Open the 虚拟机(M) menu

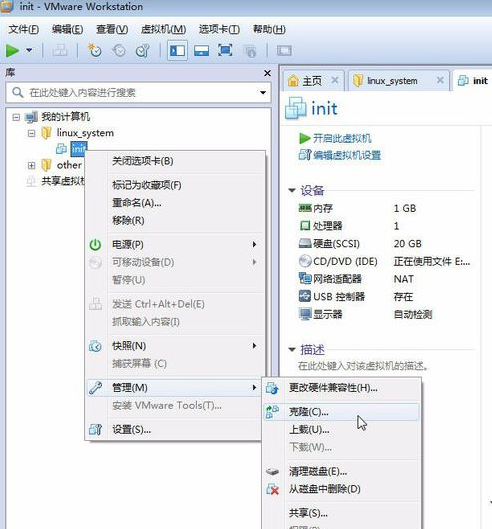point(163,29)
